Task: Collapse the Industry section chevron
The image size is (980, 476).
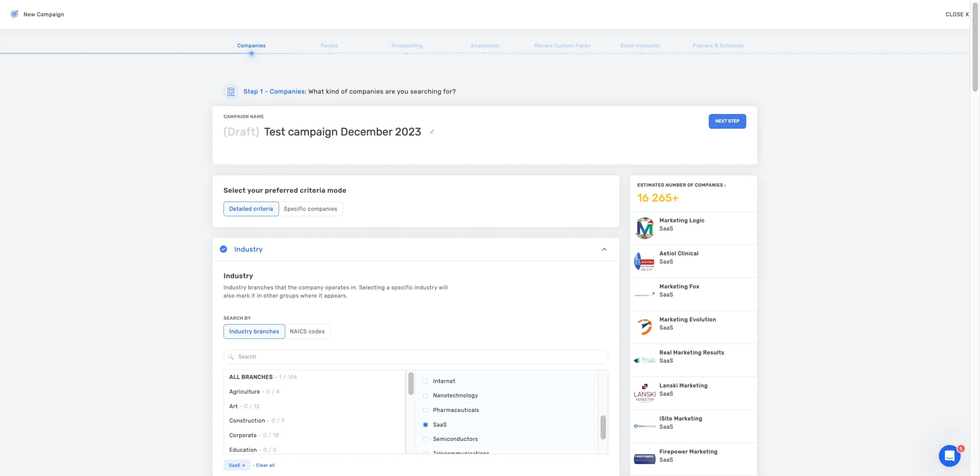Action: tap(604, 249)
